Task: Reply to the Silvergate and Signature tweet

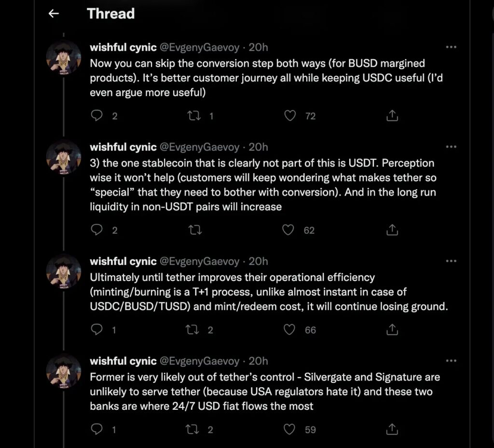Action: click(97, 429)
